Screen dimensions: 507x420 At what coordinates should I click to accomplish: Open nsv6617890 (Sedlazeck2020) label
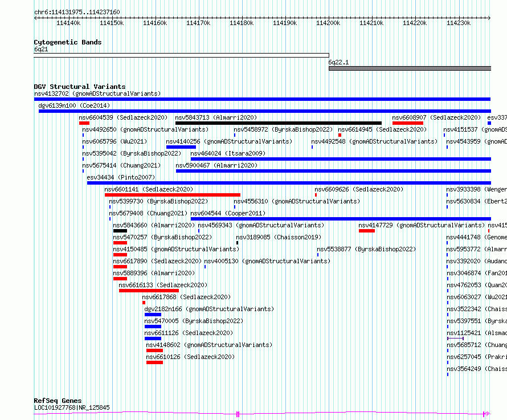(157, 261)
